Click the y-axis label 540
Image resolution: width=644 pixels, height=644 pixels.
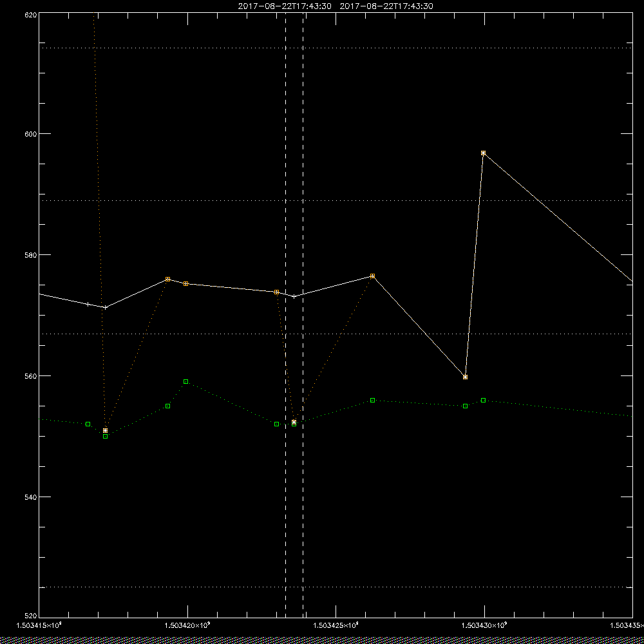click(31, 497)
